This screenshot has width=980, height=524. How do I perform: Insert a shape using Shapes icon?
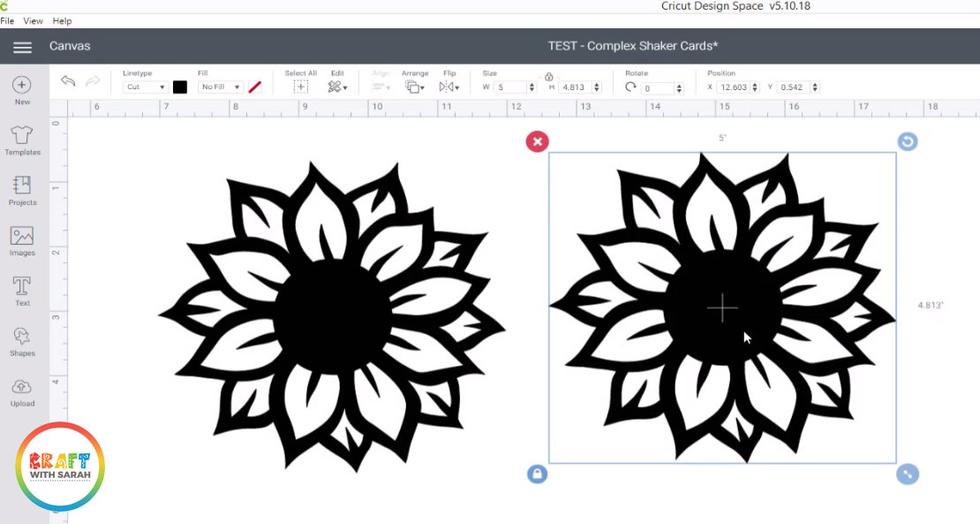click(x=19, y=340)
